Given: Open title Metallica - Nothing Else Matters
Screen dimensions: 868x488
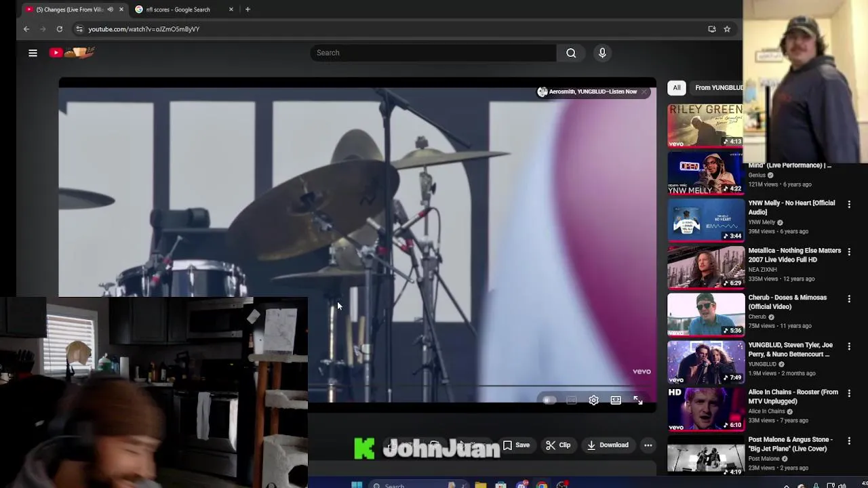Looking at the screenshot, I should click(795, 255).
